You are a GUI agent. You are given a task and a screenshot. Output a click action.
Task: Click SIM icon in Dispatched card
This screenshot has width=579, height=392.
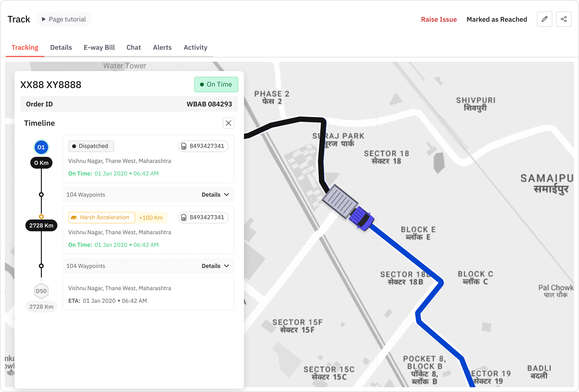[x=184, y=146]
